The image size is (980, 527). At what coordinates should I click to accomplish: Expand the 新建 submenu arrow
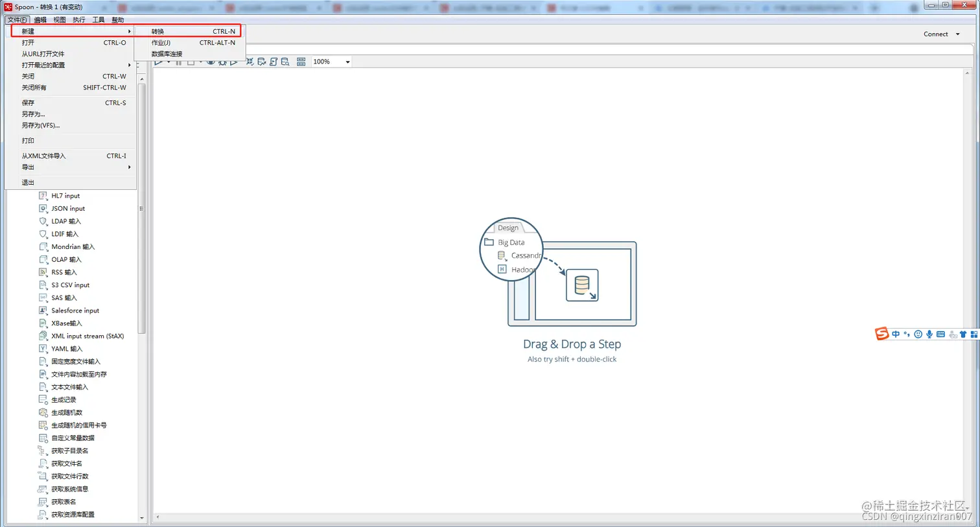tap(129, 31)
